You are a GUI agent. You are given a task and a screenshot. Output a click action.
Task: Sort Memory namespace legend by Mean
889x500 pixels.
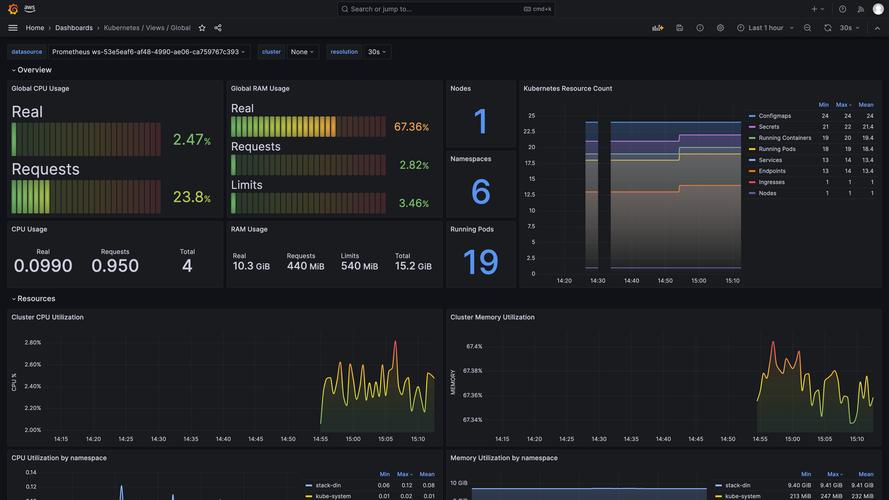click(x=866, y=474)
